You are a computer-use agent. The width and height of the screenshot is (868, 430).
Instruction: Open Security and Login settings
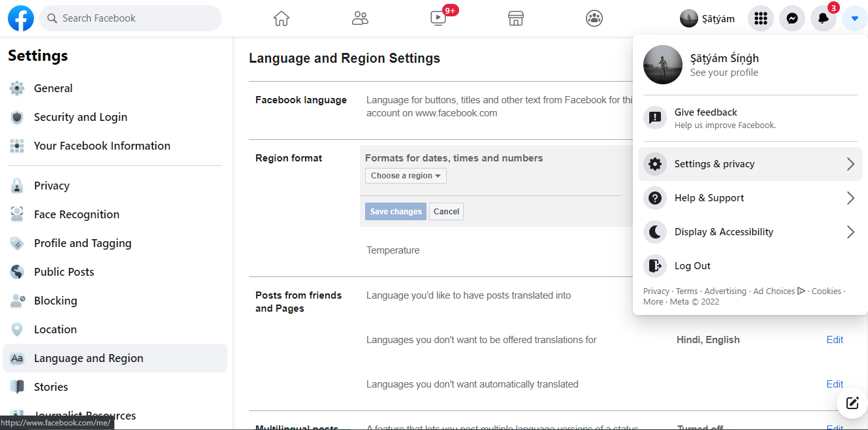115,117
